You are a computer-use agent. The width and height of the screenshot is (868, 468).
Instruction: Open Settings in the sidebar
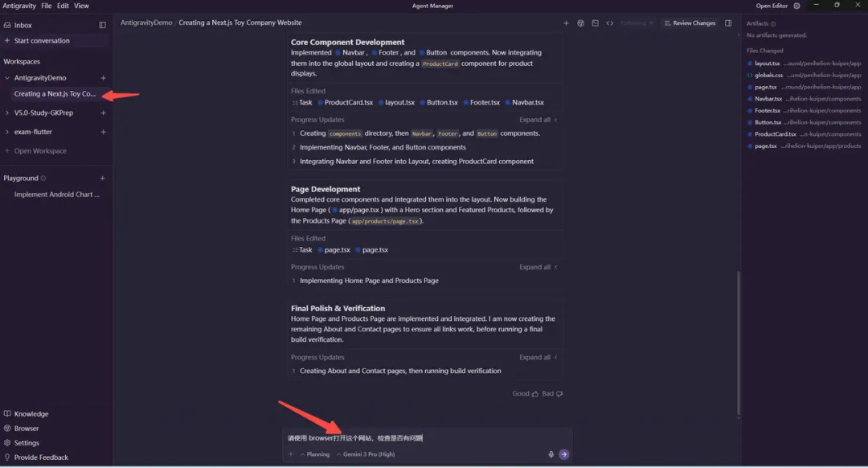(26, 443)
